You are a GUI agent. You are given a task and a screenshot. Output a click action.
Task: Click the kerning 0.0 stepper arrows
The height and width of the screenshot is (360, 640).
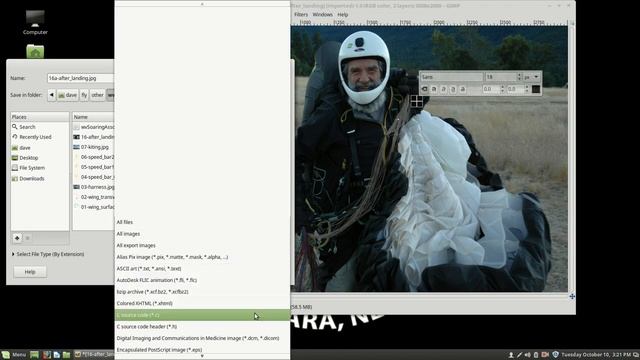point(527,89)
